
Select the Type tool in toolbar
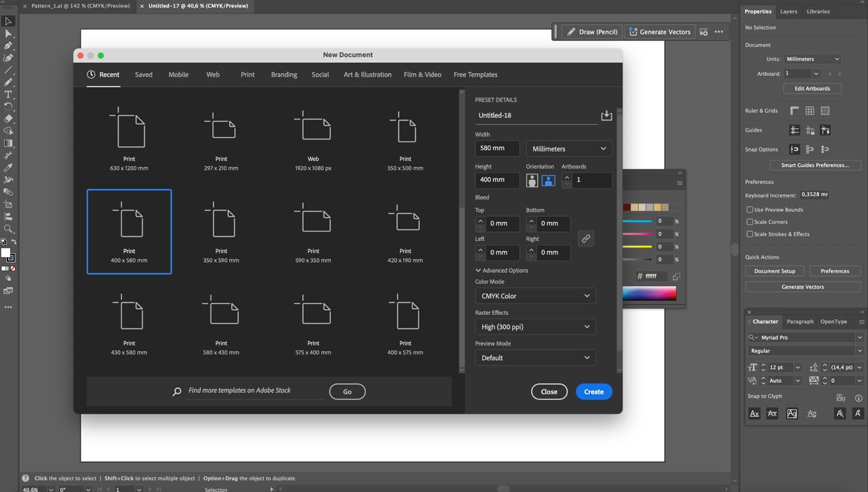[8, 94]
